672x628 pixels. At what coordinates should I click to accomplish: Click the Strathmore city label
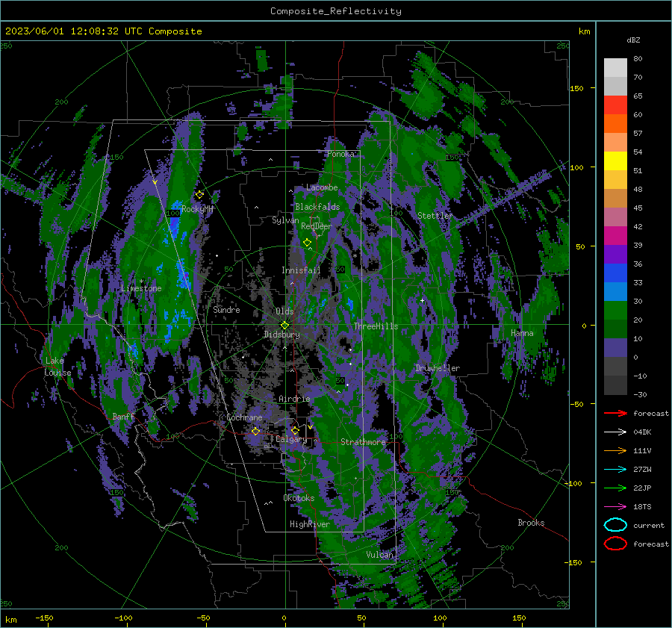(x=363, y=442)
